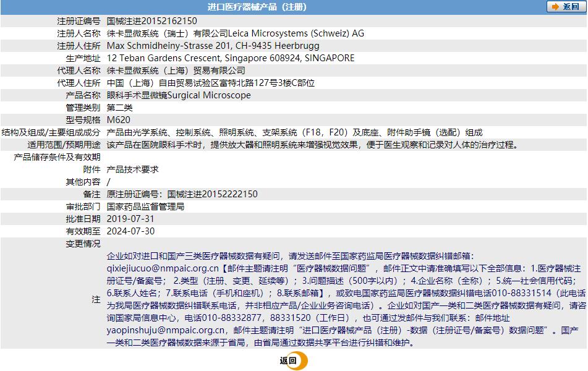
Task: Click the management category value 第二类
Action: tap(119, 108)
